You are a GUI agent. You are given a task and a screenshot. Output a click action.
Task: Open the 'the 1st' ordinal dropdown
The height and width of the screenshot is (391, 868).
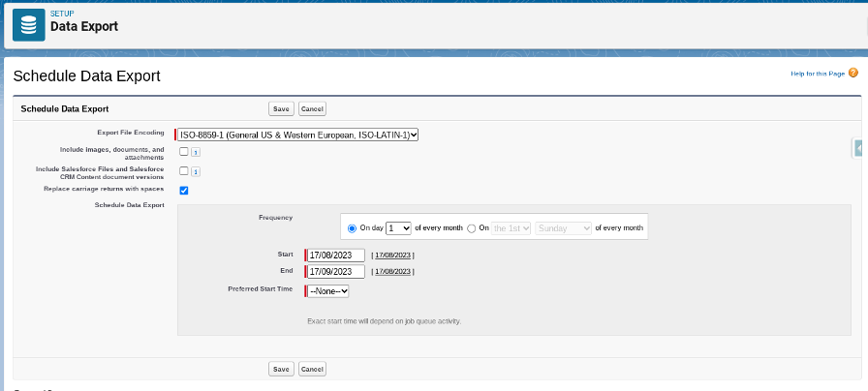511,227
